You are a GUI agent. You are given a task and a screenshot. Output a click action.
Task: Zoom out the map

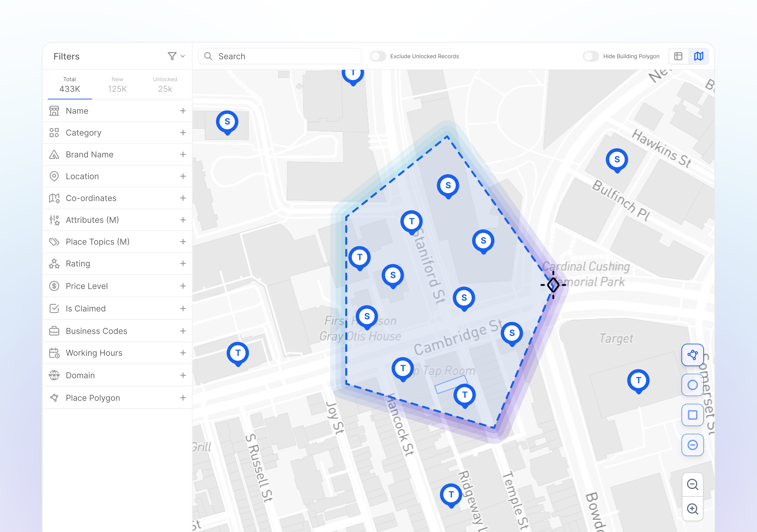[692, 485]
